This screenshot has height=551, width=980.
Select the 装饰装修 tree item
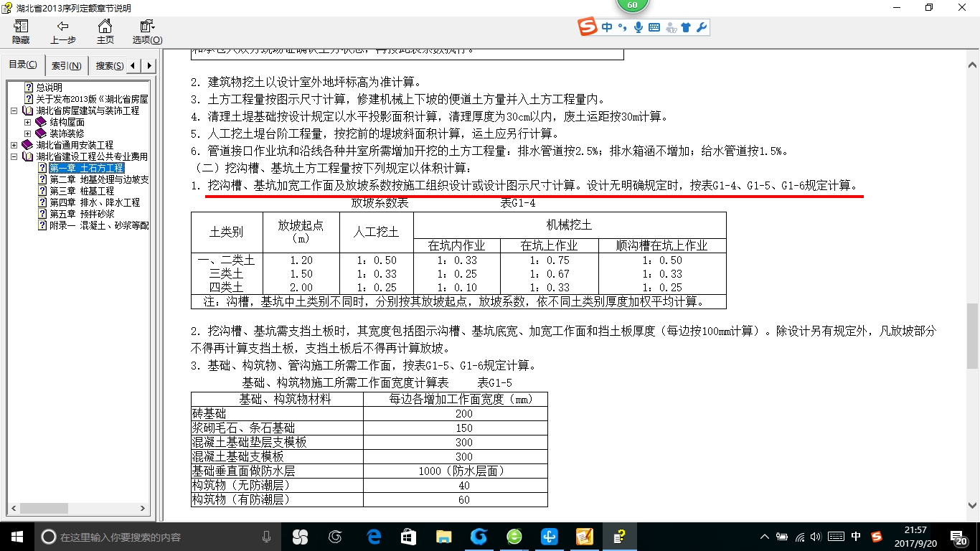click(67, 133)
